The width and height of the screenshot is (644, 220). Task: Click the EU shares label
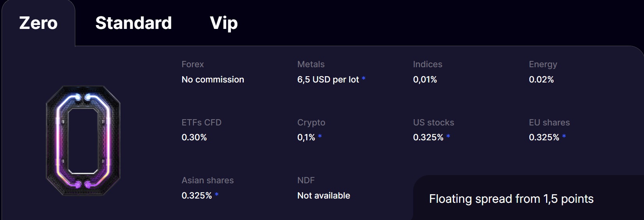pos(549,122)
